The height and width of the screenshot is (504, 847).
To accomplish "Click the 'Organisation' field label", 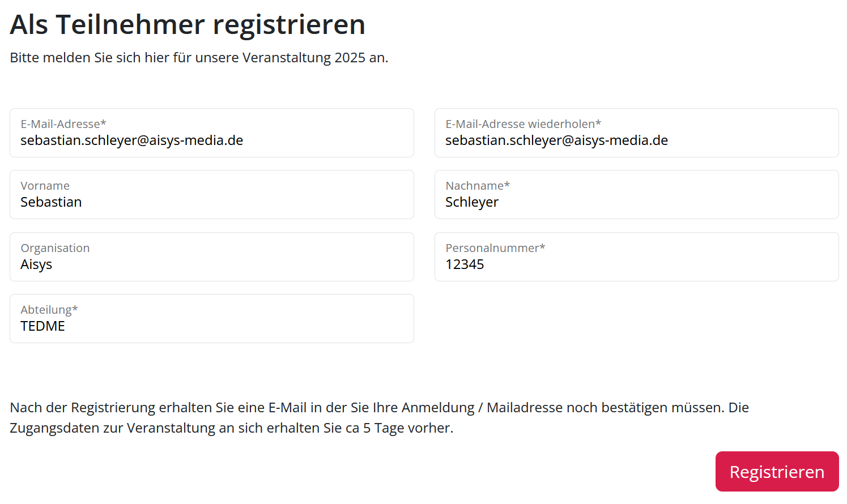I will coord(55,248).
